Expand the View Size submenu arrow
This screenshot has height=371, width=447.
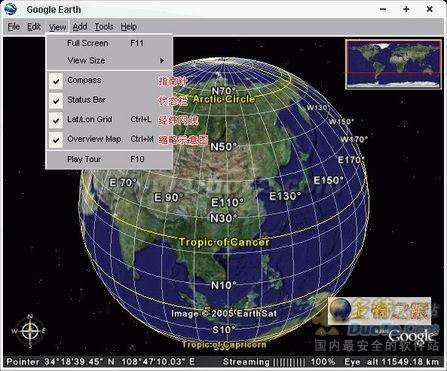pos(162,61)
